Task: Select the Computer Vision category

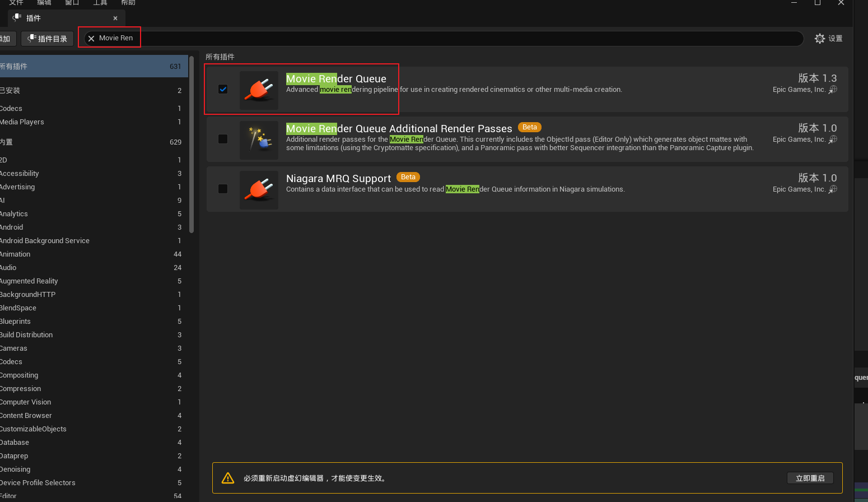Action: point(94,402)
